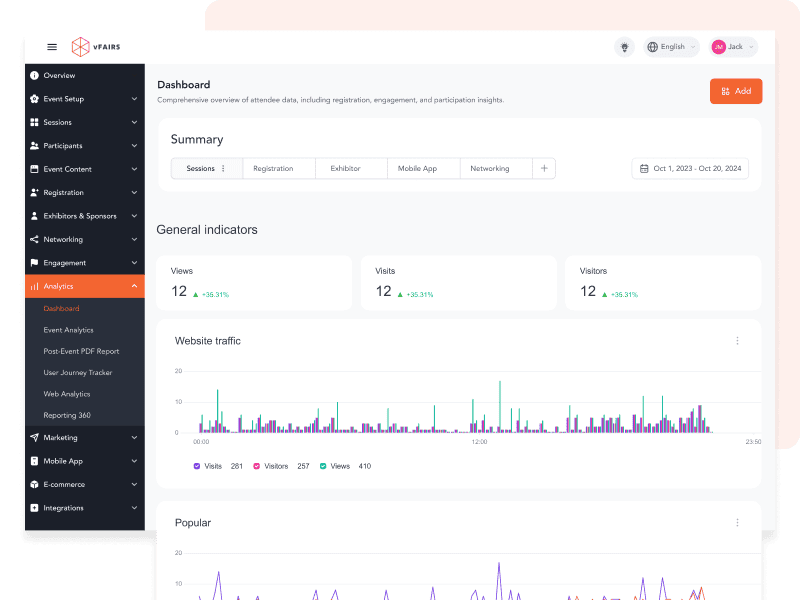Open Post-Event PDF Report

pos(81,352)
